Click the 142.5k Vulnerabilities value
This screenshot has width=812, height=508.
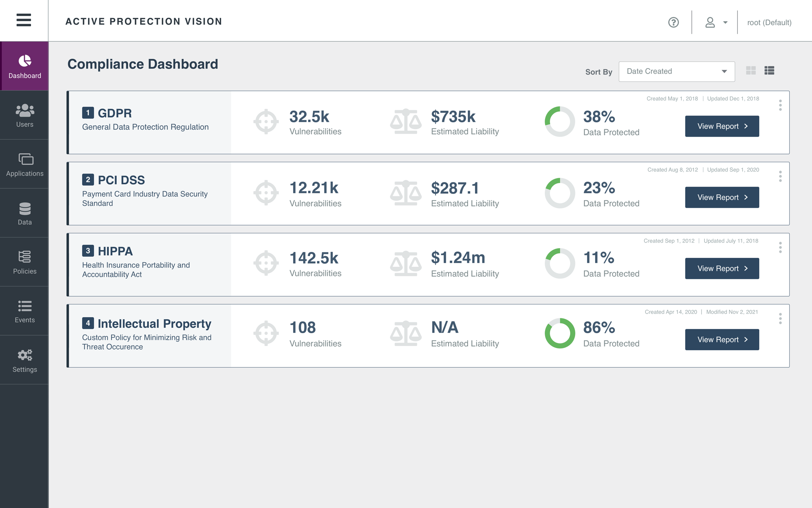pos(314,258)
